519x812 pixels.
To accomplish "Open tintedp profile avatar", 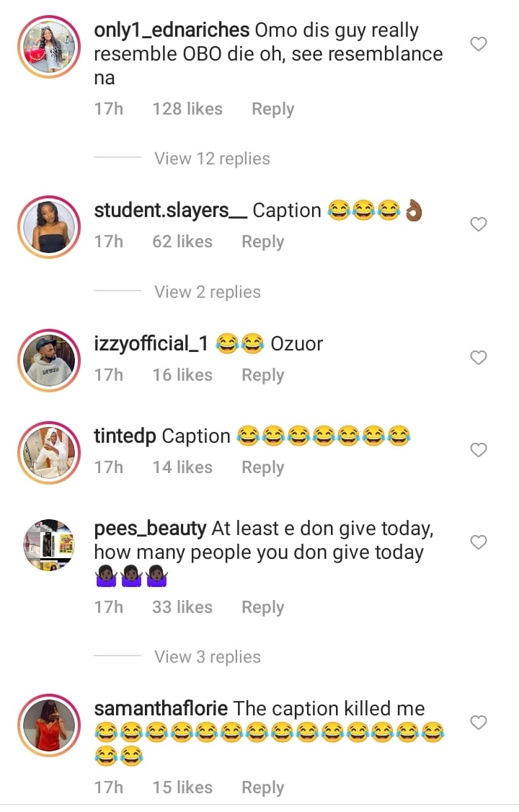I will [x=49, y=453].
